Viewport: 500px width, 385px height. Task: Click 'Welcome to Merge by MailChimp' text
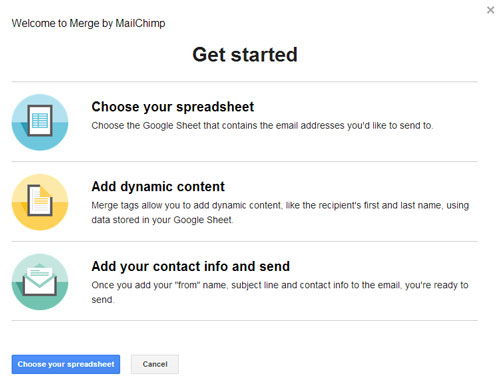tap(88, 23)
